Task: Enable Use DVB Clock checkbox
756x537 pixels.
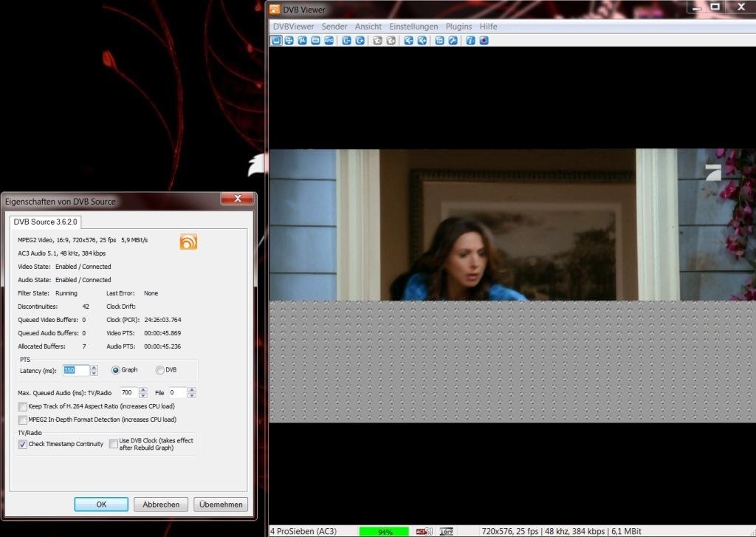Action: (x=113, y=444)
